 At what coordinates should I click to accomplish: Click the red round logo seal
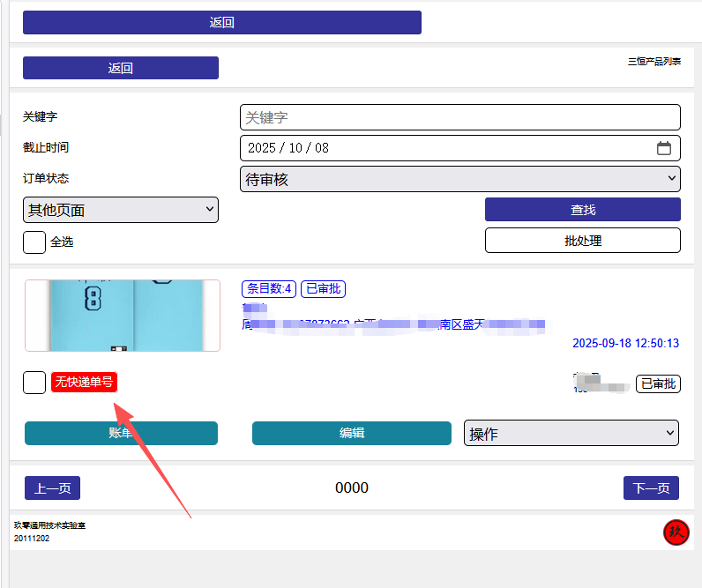tap(676, 532)
